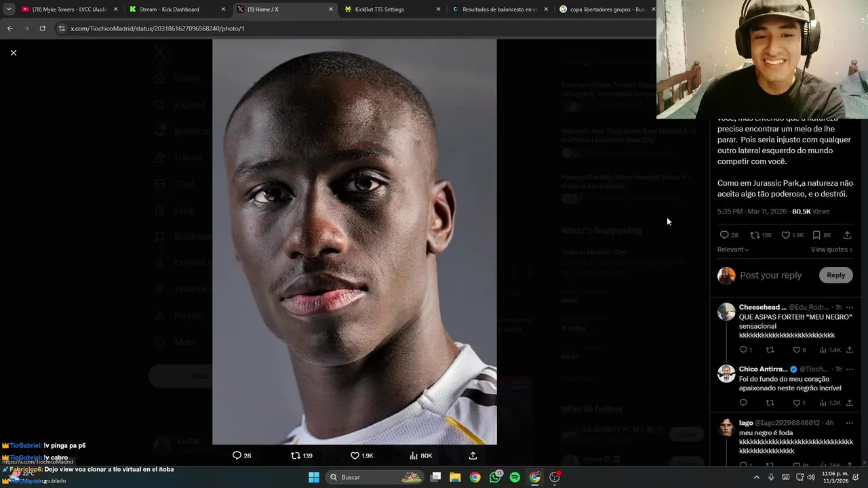
Task: Open File Explorer from taskbar
Action: (x=455, y=477)
